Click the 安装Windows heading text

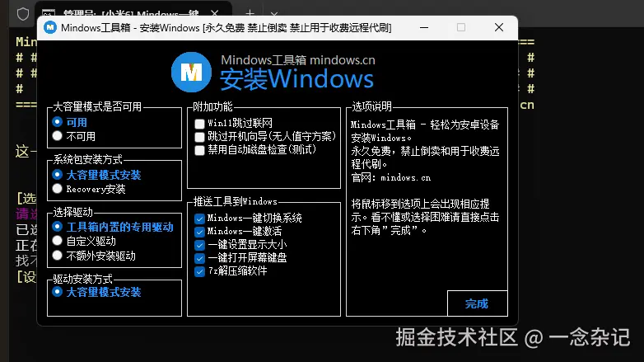click(296, 79)
